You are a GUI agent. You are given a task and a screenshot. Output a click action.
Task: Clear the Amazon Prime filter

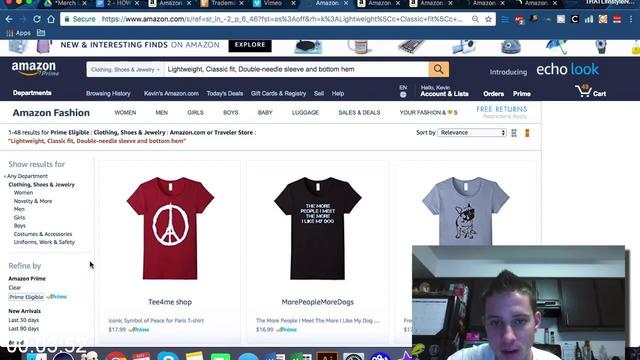[x=15, y=288]
